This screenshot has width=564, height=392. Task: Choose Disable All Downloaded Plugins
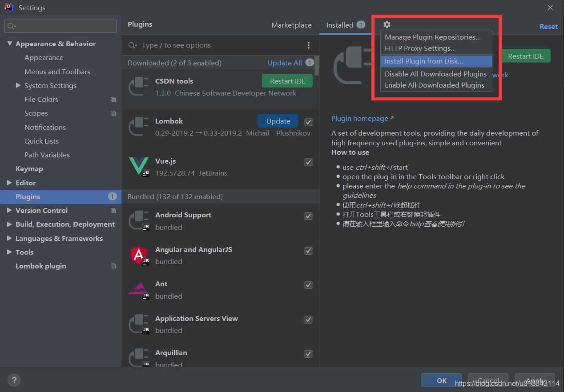click(436, 74)
